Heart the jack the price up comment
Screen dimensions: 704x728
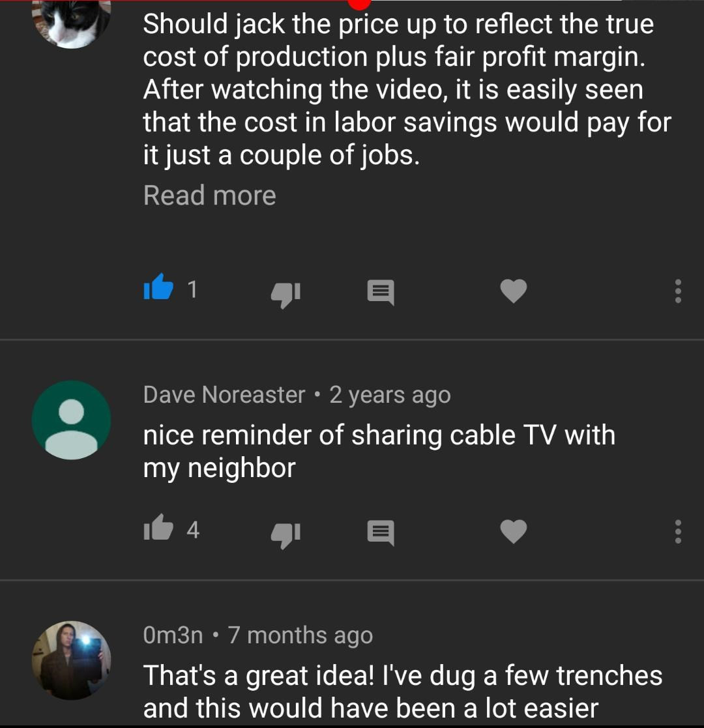tap(513, 291)
